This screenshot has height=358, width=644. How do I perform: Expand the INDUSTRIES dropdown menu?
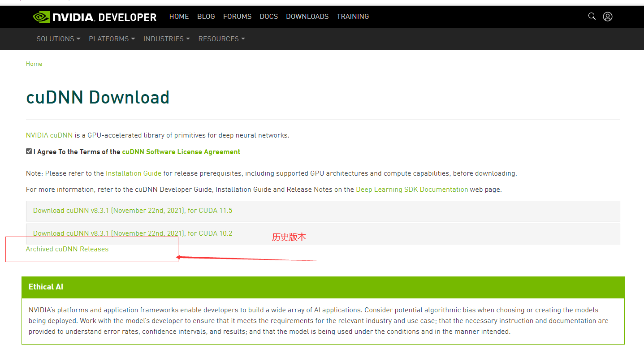coord(167,39)
